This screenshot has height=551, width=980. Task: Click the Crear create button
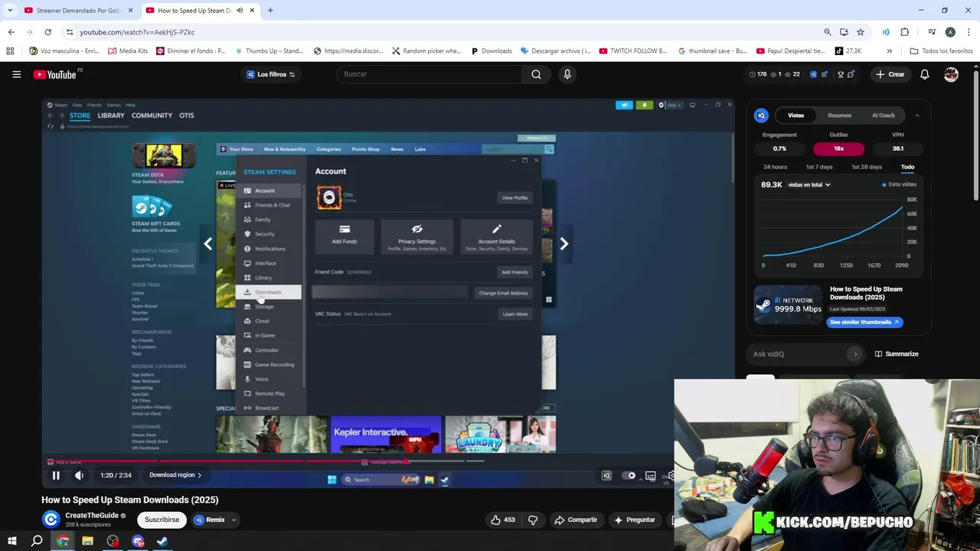[x=890, y=74]
